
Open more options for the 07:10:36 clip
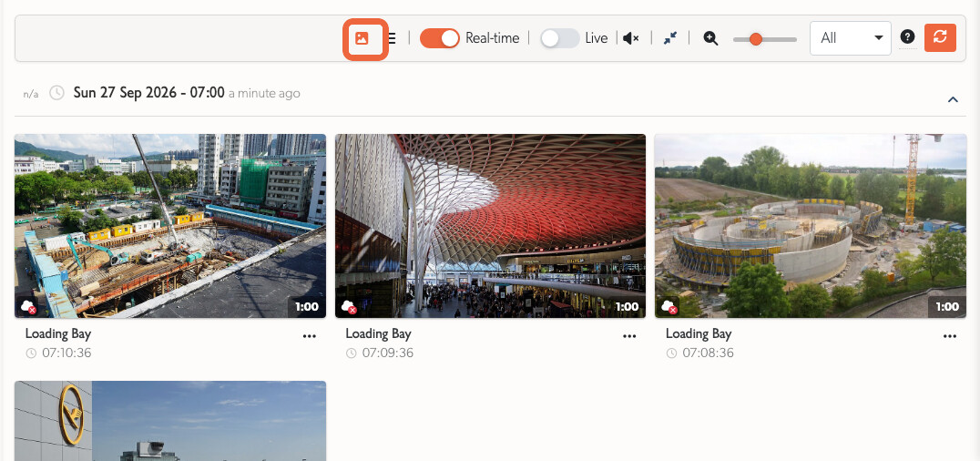[310, 336]
